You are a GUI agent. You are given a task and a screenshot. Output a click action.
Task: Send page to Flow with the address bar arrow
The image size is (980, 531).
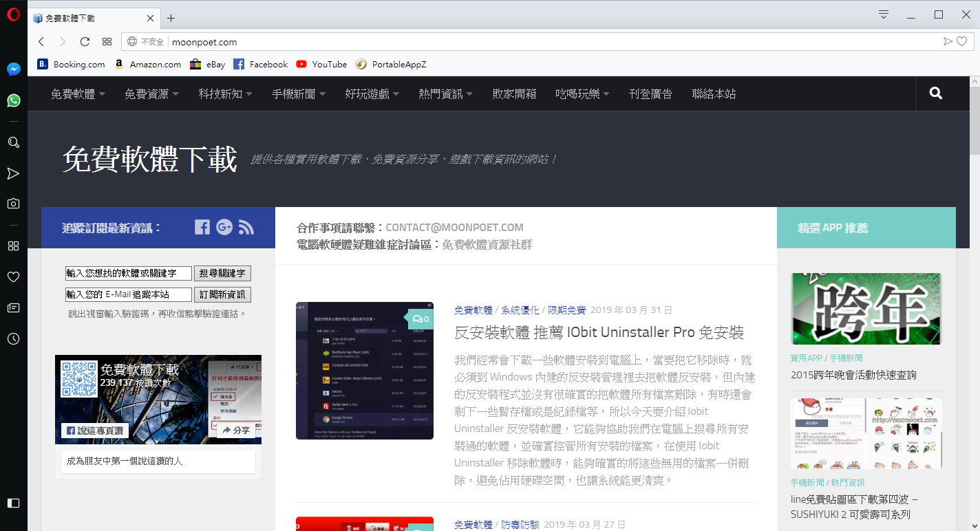tap(948, 41)
